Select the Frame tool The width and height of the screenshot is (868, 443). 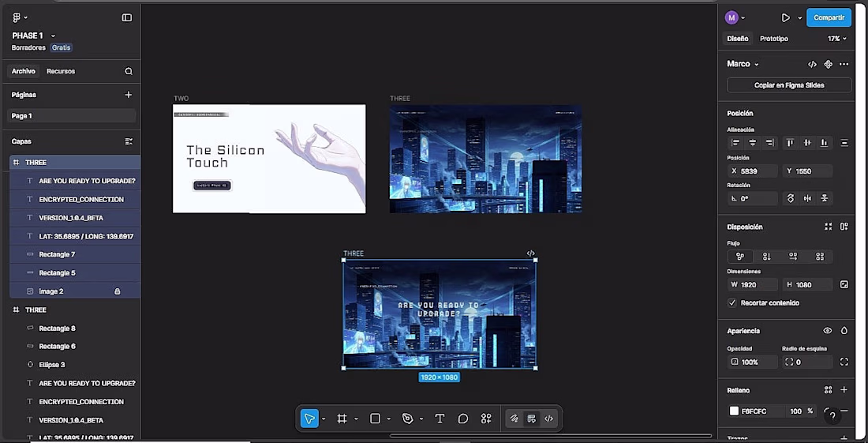click(x=342, y=419)
